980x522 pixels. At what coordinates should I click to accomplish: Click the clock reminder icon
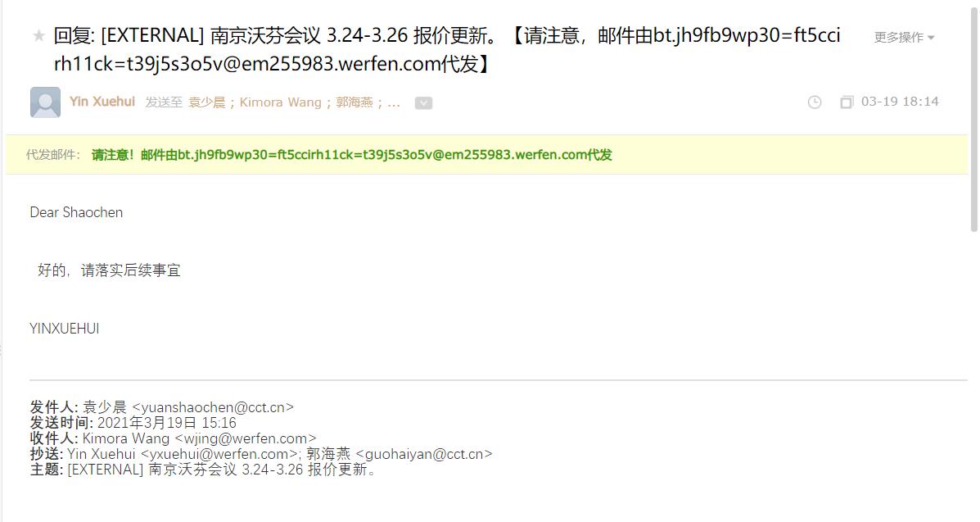815,102
